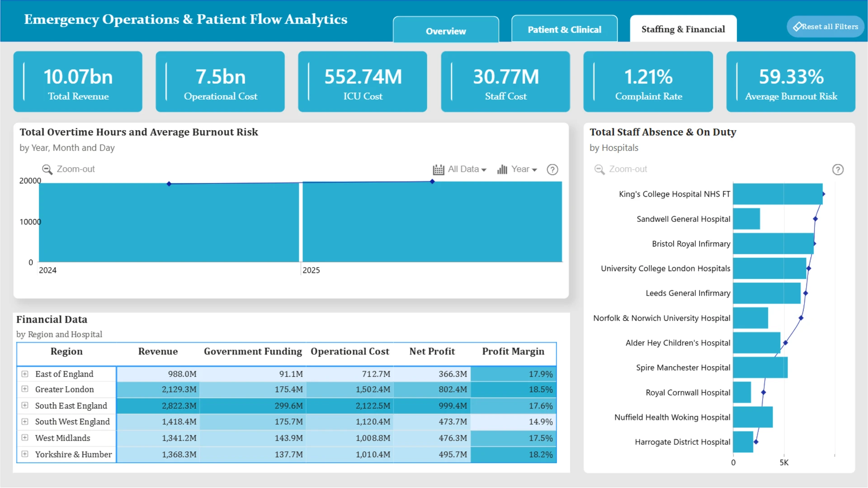Sort table by Profit Margin column header
Viewport: 868px width, 488px height.
[x=513, y=352]
